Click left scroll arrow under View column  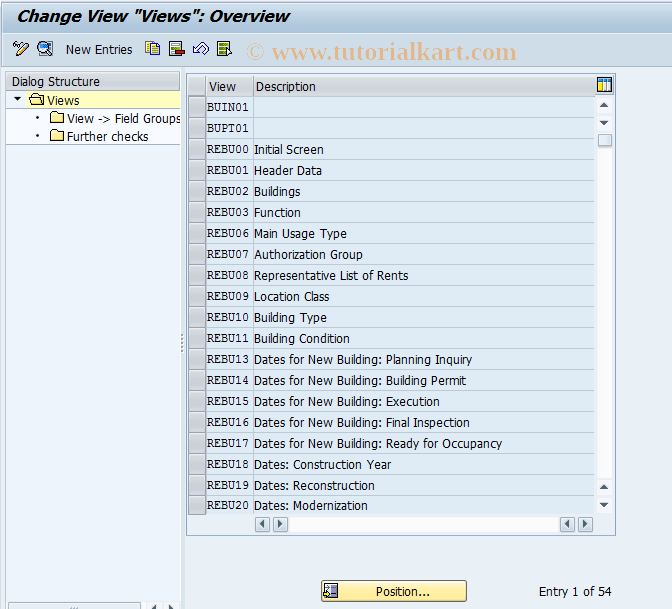click(262, 524)
